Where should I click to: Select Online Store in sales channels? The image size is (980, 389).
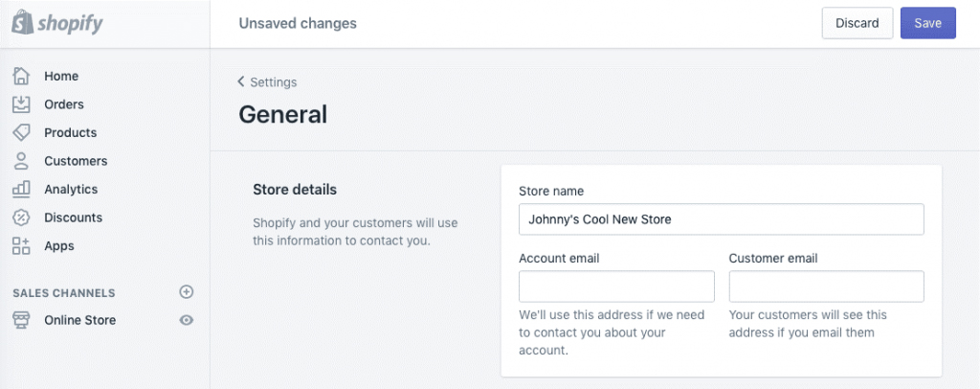[x=79, y=320]
